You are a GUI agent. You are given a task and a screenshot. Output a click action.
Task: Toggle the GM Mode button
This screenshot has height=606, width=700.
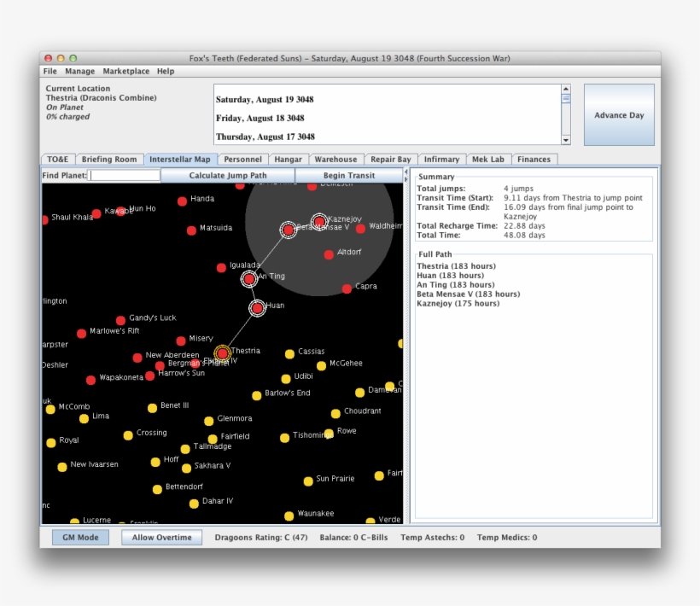80,538
